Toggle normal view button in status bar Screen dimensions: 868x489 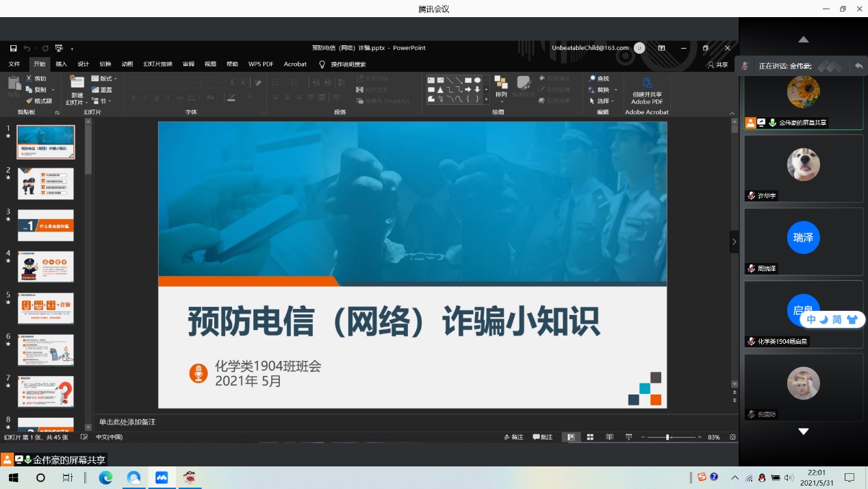570,437
